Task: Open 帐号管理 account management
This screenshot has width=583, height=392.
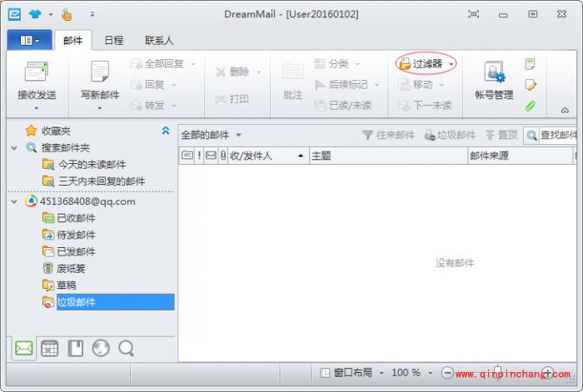Action: (494, 80)
